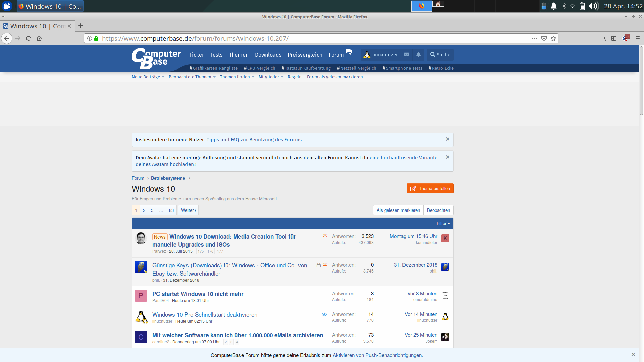Open notifications via the bell icon
Image resolution: width=644 pixels, height=362 pixels.
[x=418, y=54]
